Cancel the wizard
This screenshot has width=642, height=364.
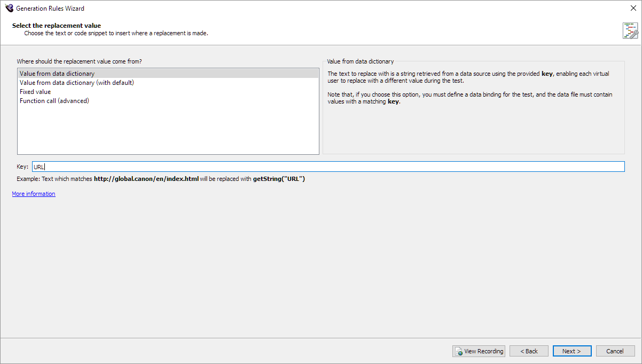pyautogui.click(x=615, y=351)
